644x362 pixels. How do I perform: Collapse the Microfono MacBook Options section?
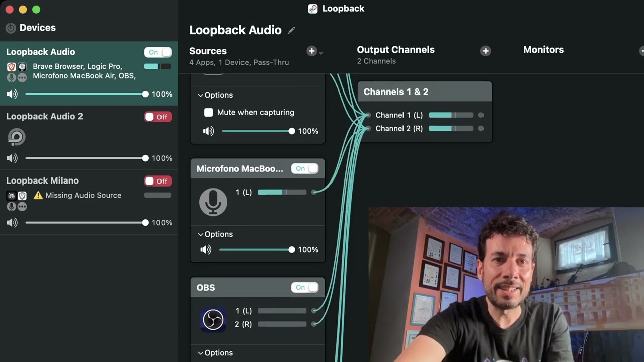(x=215, y=234)
